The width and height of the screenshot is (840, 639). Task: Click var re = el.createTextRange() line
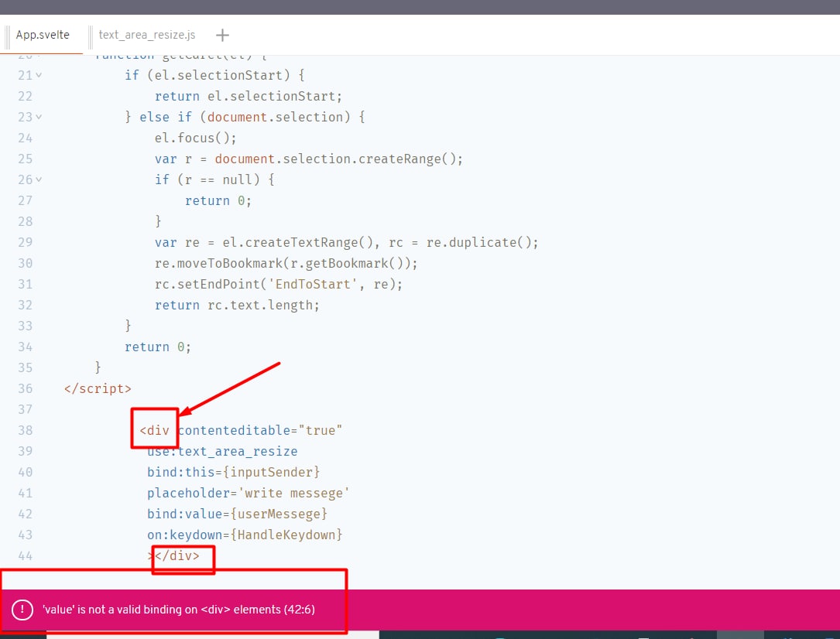[346, 242]
